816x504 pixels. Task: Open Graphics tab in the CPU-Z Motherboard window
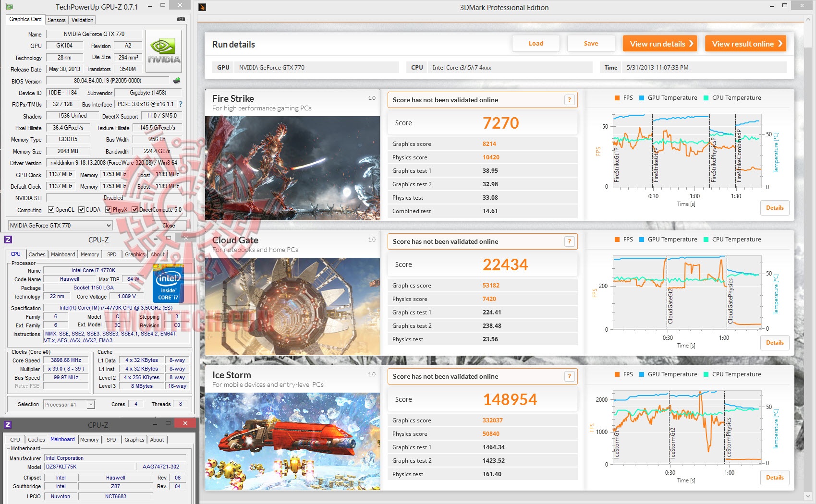pos(134,440)
